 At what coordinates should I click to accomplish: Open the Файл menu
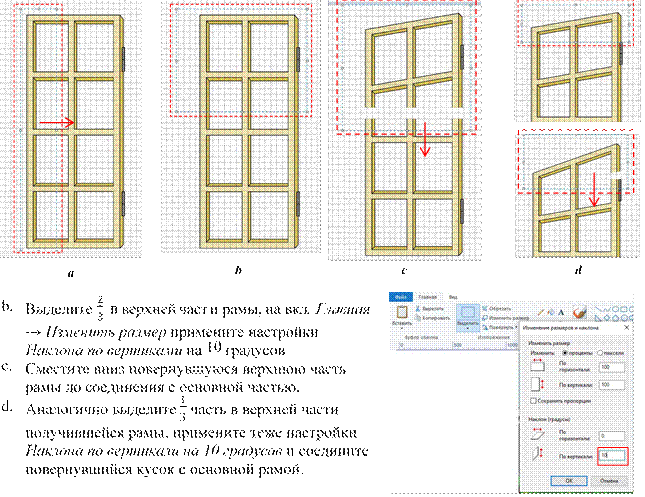tap(397, 296)
